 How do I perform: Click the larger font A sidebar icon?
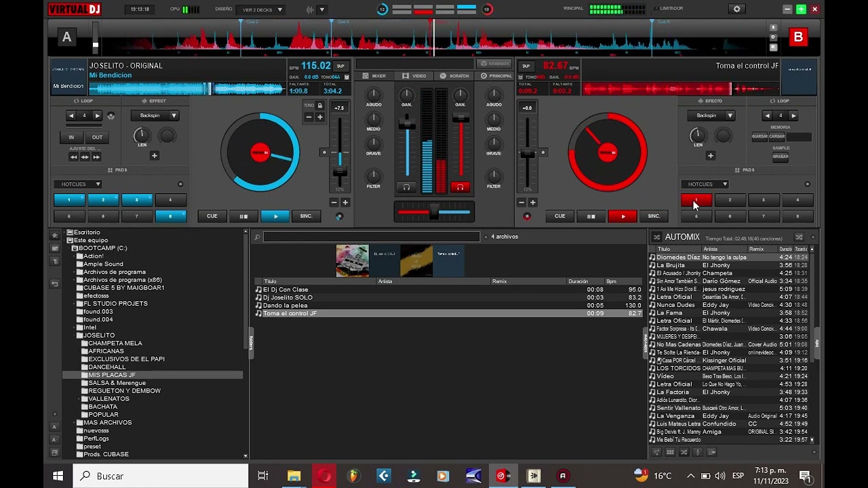pos(55,427)
